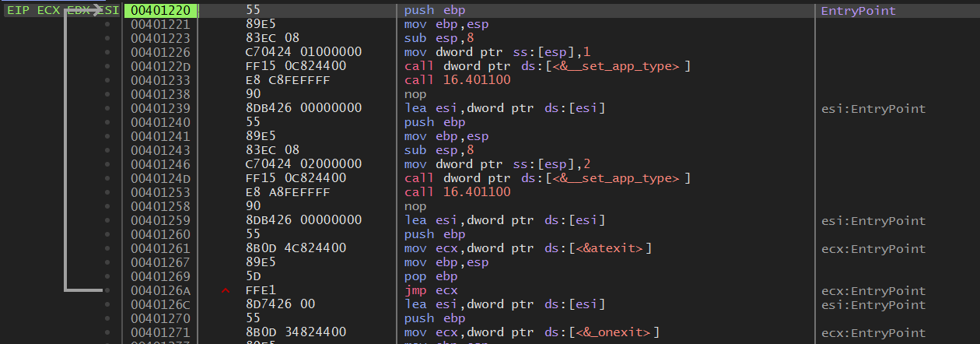Select mov dword ptr ss:[esp],1 instruction
The height and width of the screenshot is (344, 980).
[x=498, y=52]
